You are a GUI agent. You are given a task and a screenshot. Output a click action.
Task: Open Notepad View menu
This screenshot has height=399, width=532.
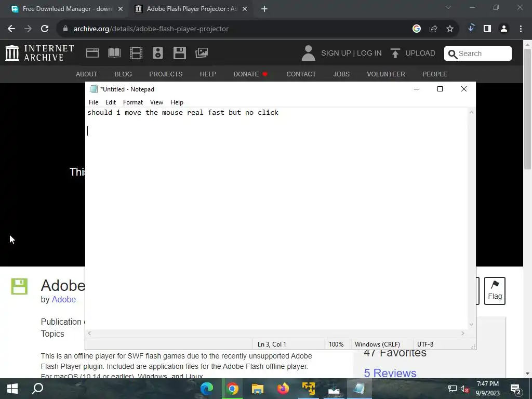pos(156,102)
